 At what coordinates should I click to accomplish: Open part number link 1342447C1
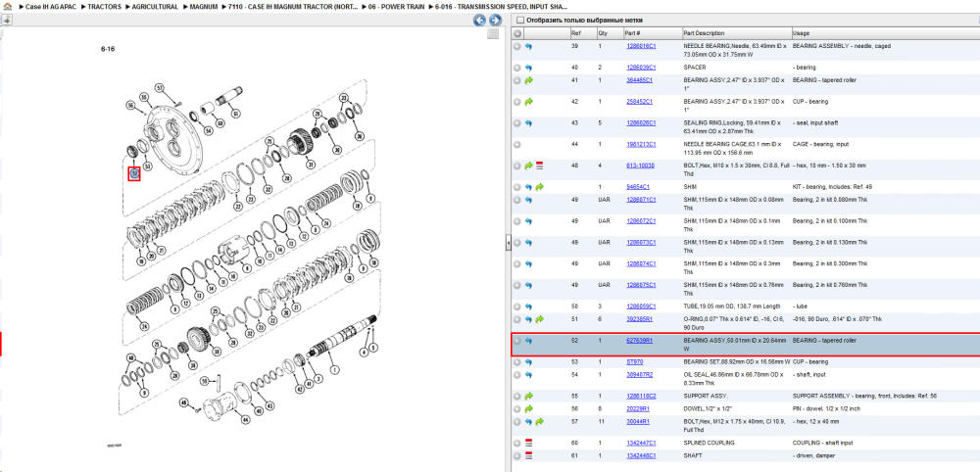point(641,443)
